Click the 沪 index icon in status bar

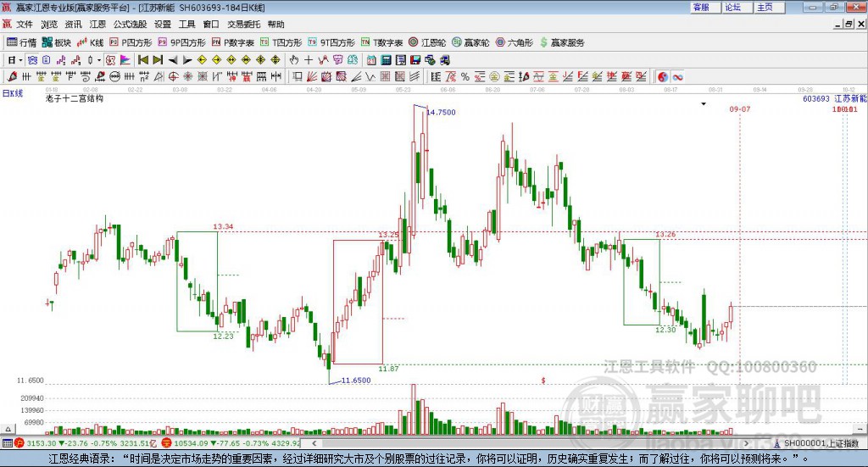[19, 443]
